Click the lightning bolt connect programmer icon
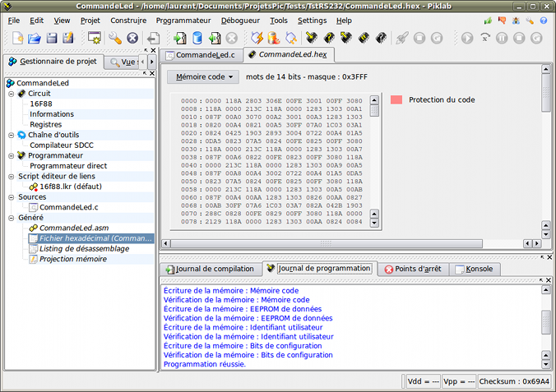556x392 pixels. 257,38
